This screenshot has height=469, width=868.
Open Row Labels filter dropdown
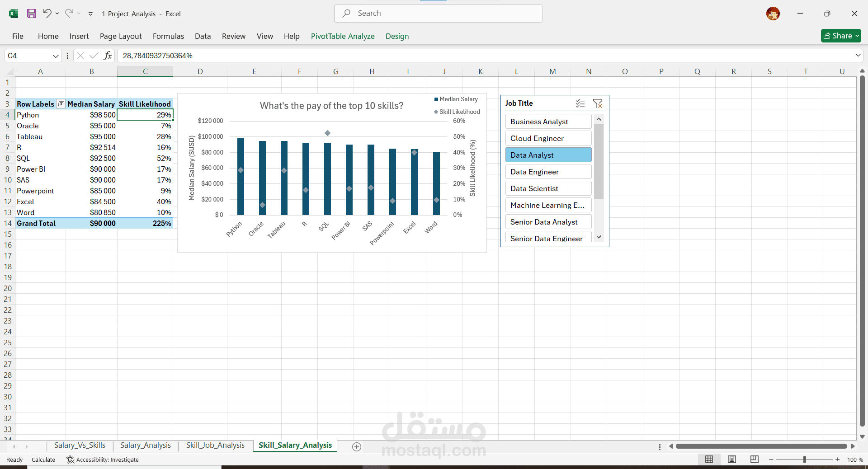coord(61,104)
